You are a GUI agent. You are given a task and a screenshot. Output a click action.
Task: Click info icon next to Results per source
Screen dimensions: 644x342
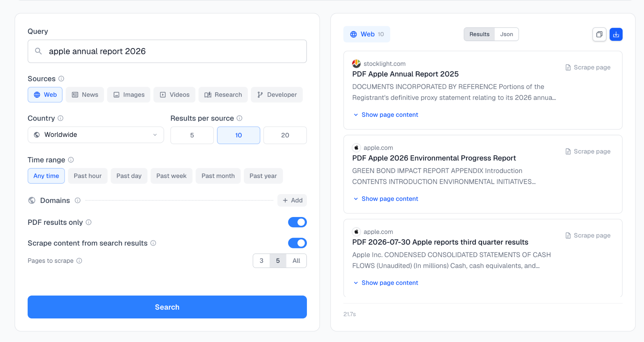(x=239, y=118)
